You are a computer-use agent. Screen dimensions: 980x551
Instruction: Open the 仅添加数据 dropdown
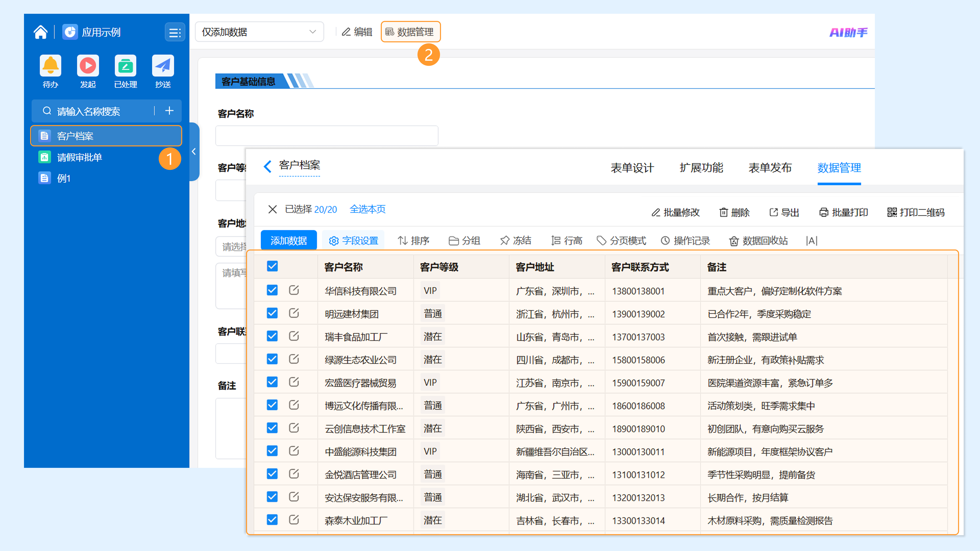point(260,32)
